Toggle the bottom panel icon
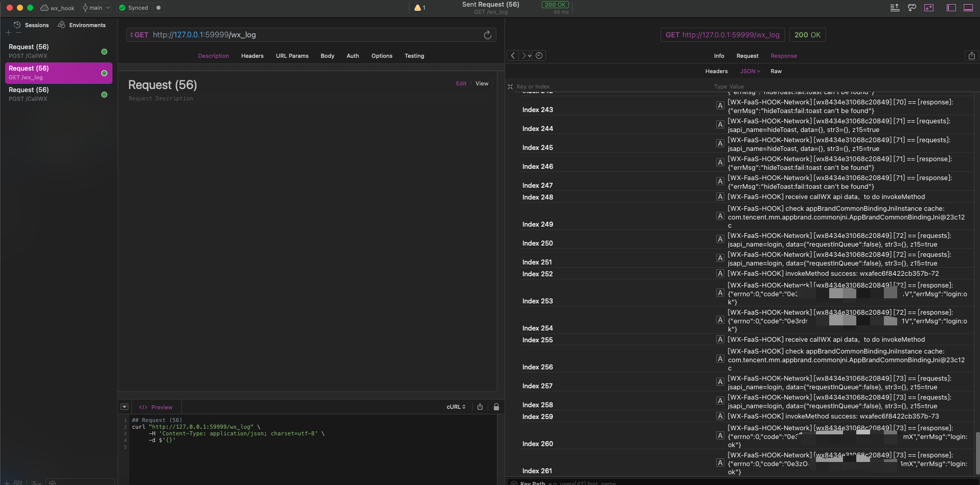 [x=968, y=8]
